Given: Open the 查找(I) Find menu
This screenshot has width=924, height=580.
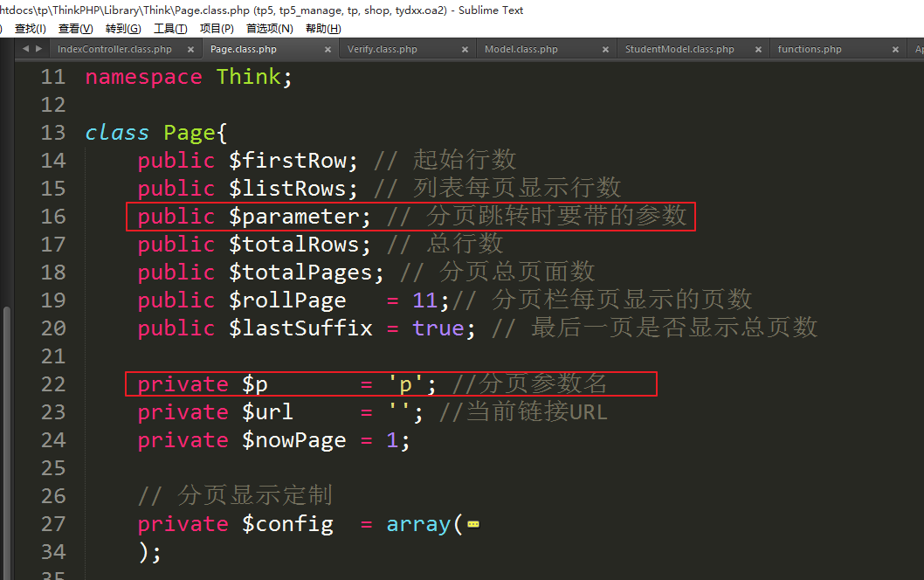Looking at the screenshot, I should [31, 29].
